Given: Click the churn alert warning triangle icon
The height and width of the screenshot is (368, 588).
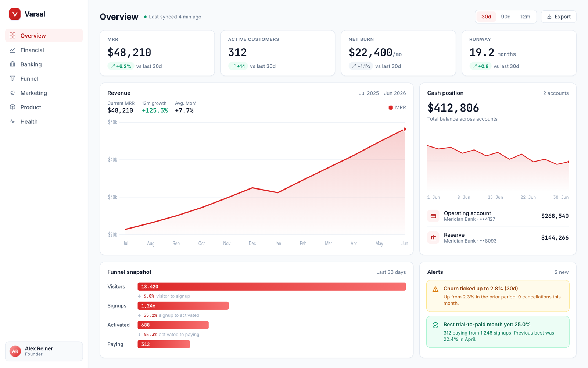Looking at the screenshot, I should 435,289.
